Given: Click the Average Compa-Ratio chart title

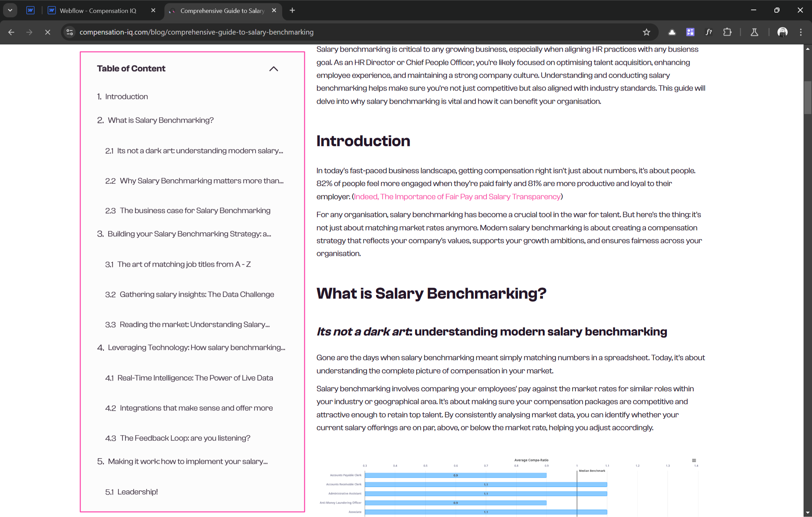Looking at the screenshot, I should 531,460.
